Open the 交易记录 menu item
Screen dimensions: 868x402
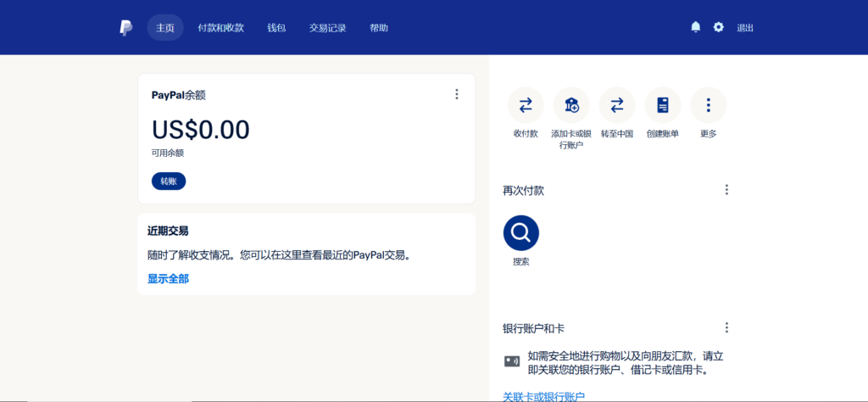328,28
